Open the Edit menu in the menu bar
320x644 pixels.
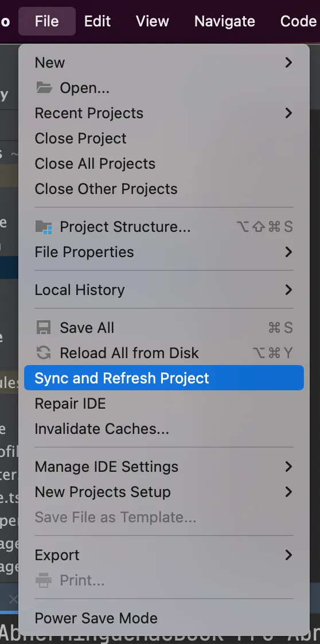tap(97, 21)
